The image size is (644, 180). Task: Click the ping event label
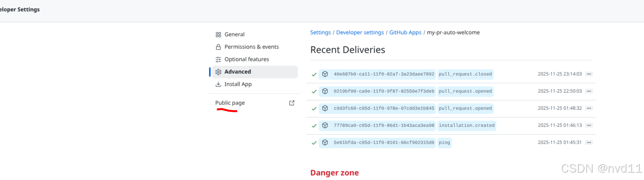click(x=444, y=143)
